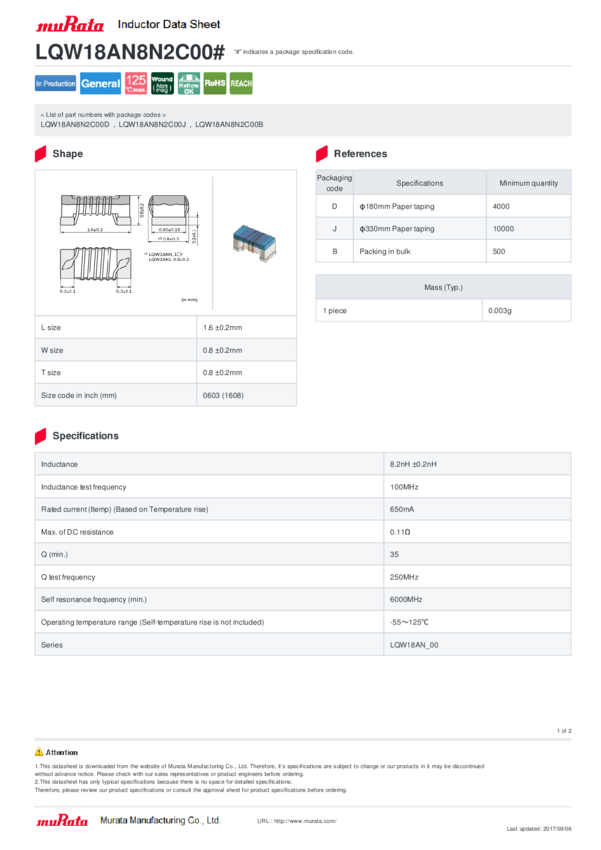Click the size code value 0603 (1608)
Screen dimensions: 601x850
point(223,396)
